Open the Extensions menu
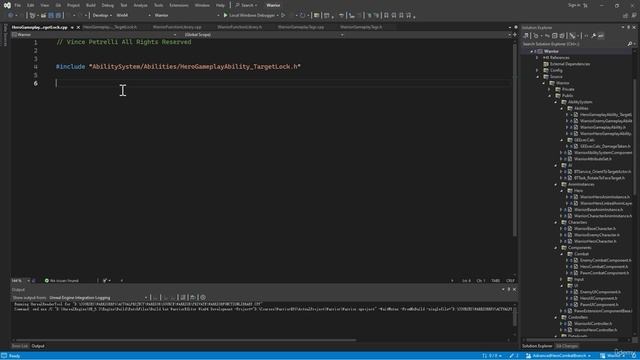The height and width of the screenshot is (360, 640). point(179,5)
